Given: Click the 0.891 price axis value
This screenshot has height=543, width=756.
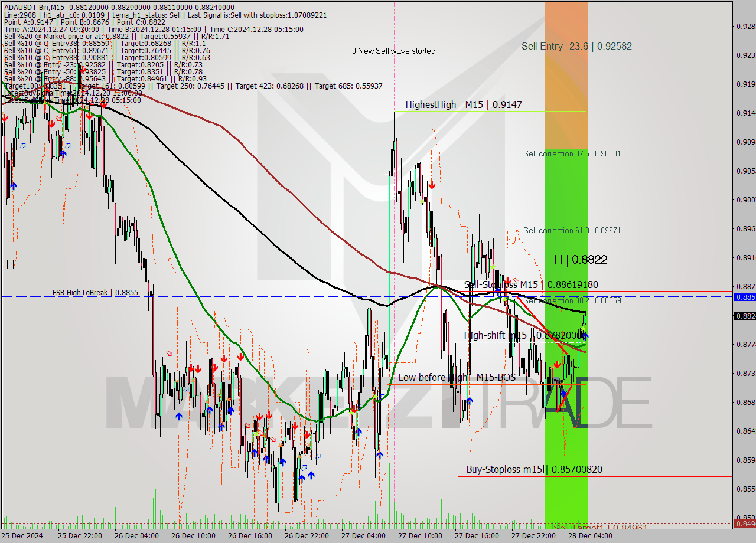Looking at the screenshot, I should 745,257.
